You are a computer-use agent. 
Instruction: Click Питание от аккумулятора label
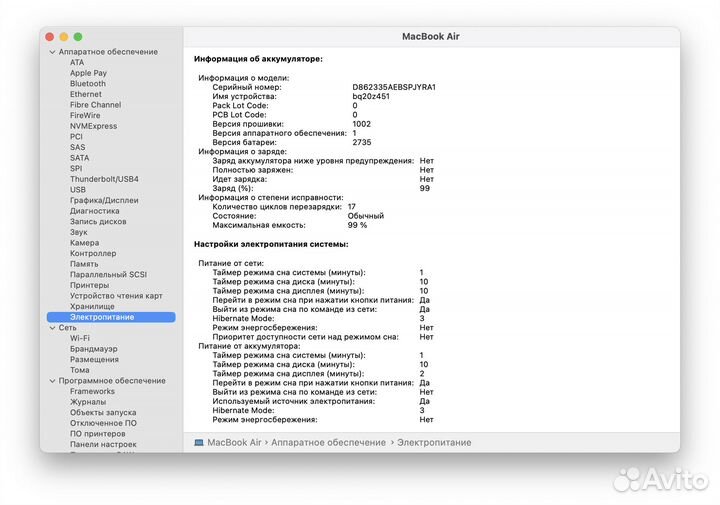pos(249,346)
